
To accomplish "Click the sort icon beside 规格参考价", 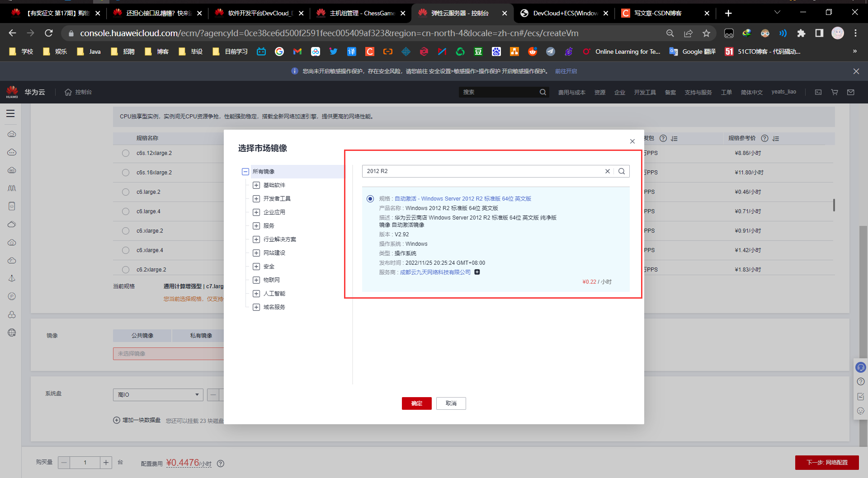I will coord(776,139).
